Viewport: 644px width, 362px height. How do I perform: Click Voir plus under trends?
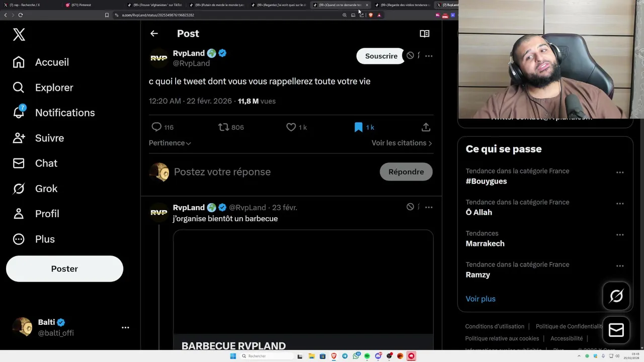480,299
